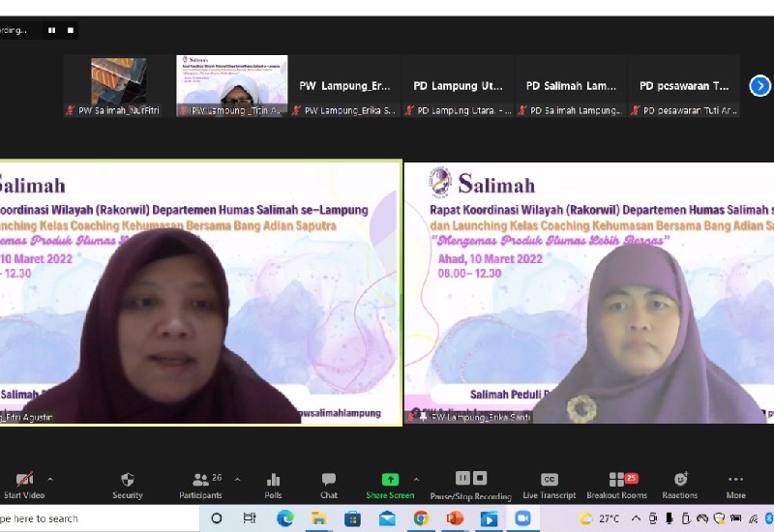Expand the video options arrow beside Start Video
774x532 pixels.
click(x=50, y=479)
